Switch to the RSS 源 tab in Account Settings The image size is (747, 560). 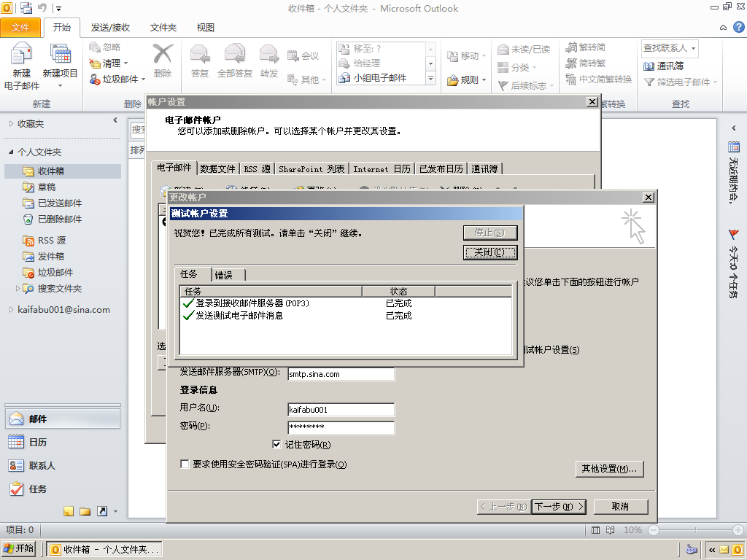click(258, 168)
